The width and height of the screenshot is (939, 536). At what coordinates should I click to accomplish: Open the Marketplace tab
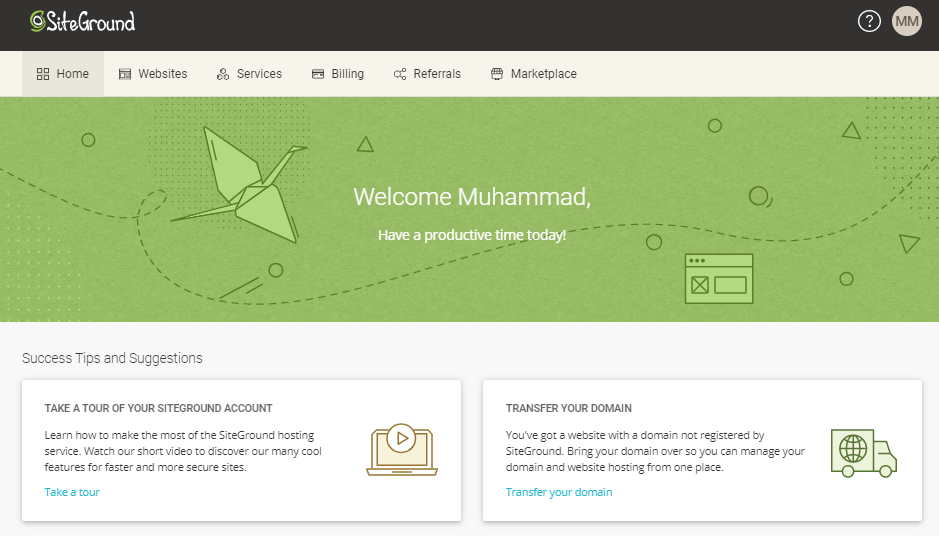(x=534, y=74)
